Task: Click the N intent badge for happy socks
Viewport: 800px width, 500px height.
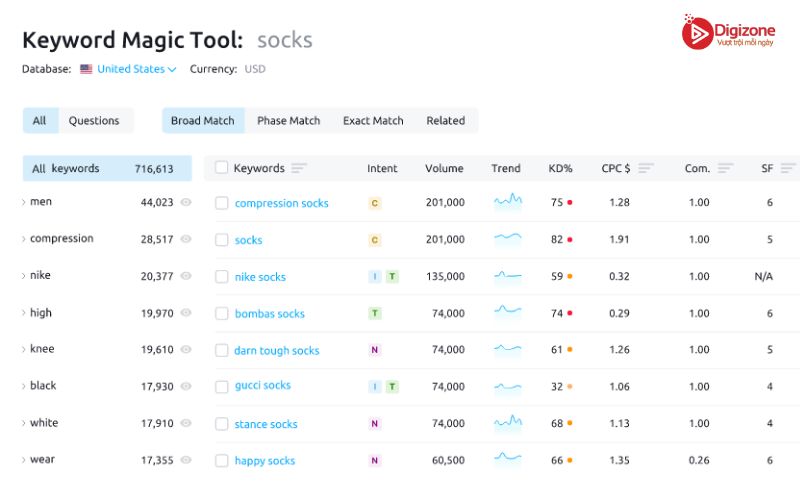Action: (x=374, y=460)
